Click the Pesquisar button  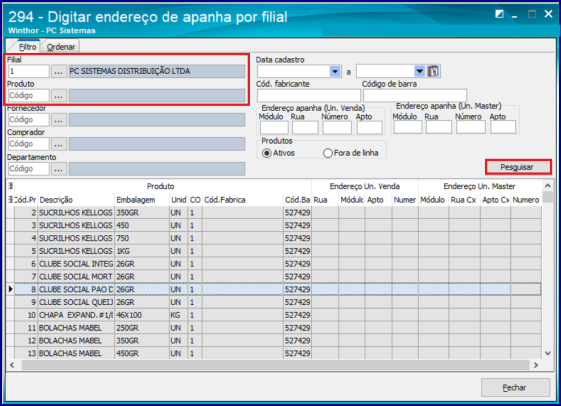coord(518,167)
